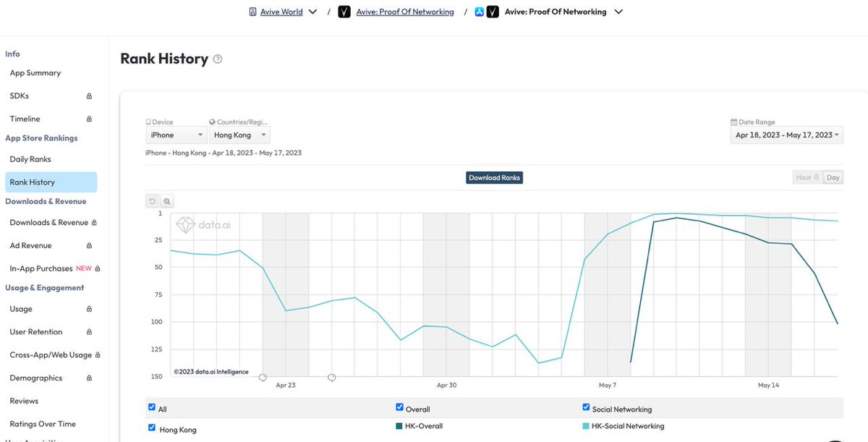Click the Download Ranks button
Image resolution: width=868 pixels, height=442 pixels.
pos(494,177)
